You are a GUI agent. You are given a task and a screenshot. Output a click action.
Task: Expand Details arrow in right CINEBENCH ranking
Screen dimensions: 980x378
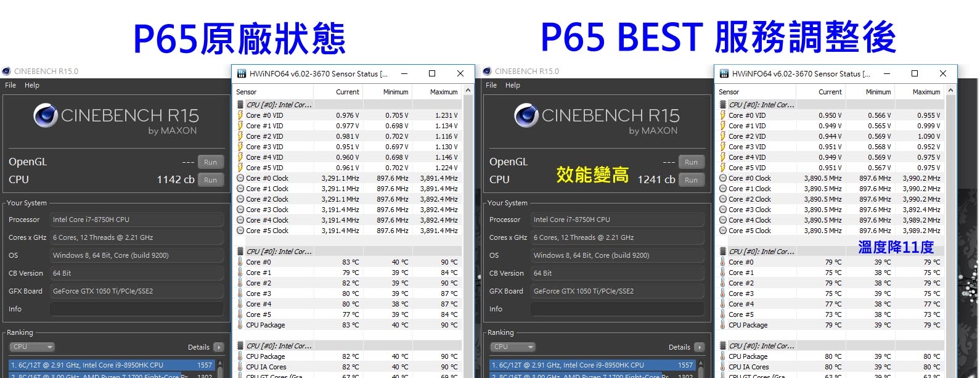pos(699,347)
